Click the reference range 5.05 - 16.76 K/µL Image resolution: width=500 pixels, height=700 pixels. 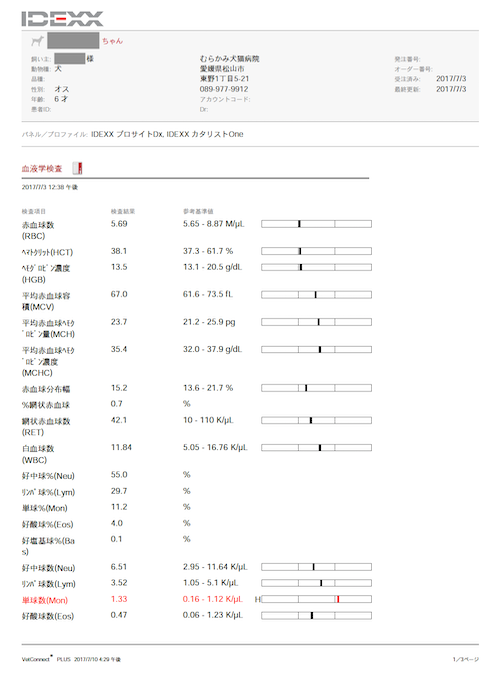coord(215,447)
